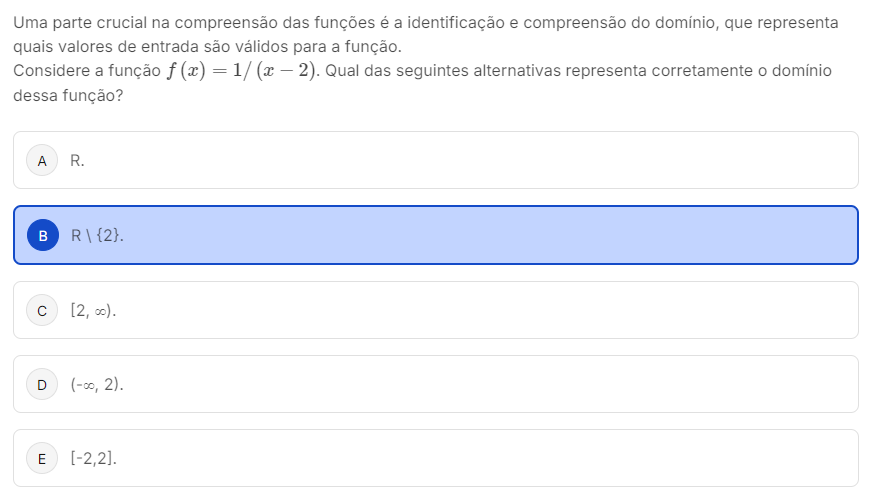
Task: Select the answer card for alternative D
Action: 436,384
